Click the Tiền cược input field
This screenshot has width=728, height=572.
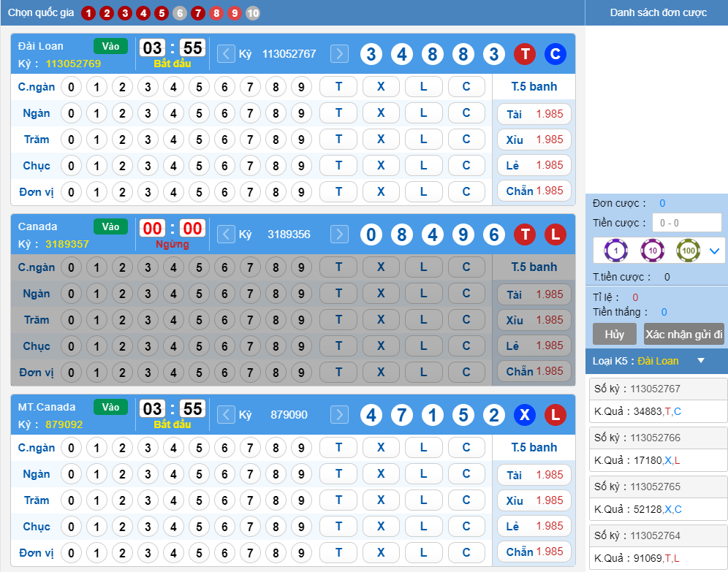(x=686, y=223)
